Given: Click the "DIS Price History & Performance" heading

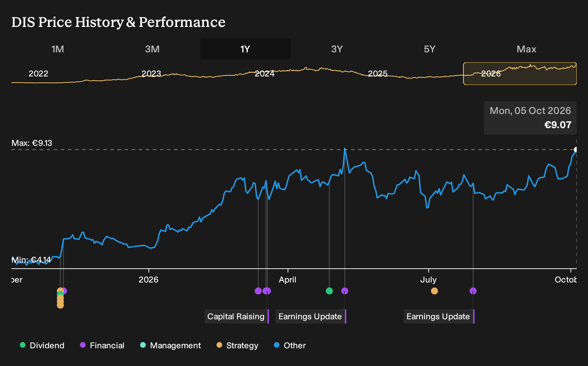Looking at the screenshot, I should pos(119,22).
